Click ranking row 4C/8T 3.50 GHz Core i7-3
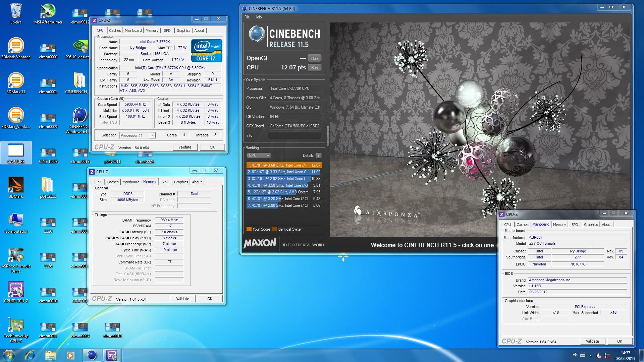The height and width of the screenshot is (362, 644). pos(284,185)
